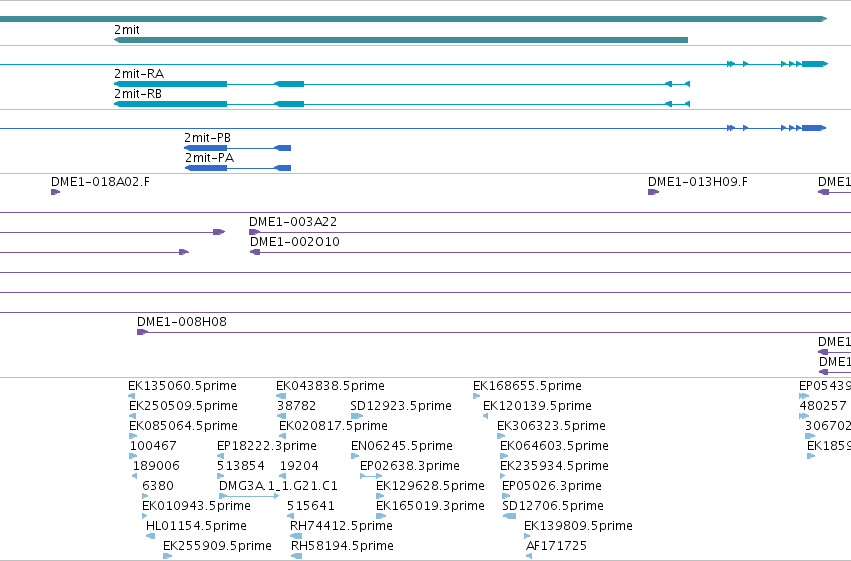Select the DME1-003A22 clone label
Viewport: 851px width, 561px height.
[293, 222]
